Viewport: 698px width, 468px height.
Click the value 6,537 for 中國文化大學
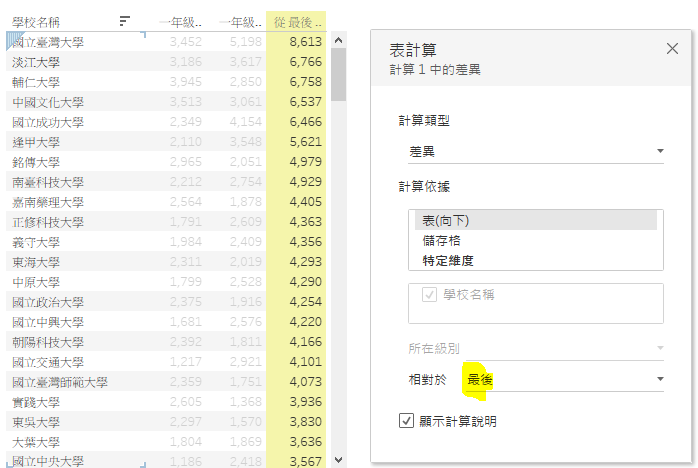point(305,102)
